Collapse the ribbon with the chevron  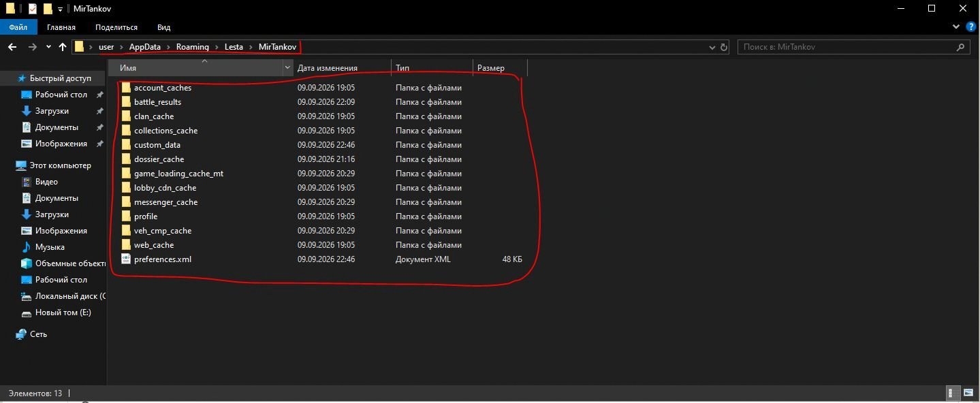[x=955, y=27]
